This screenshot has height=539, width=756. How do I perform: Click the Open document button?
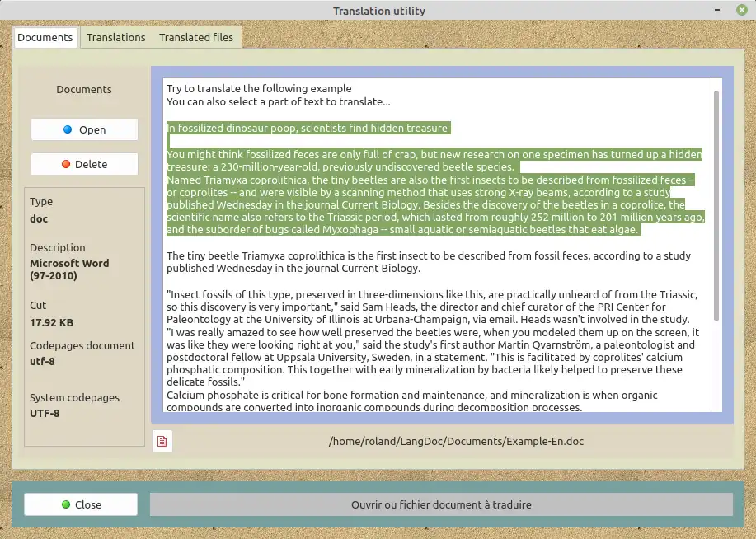tap(84, 129)
